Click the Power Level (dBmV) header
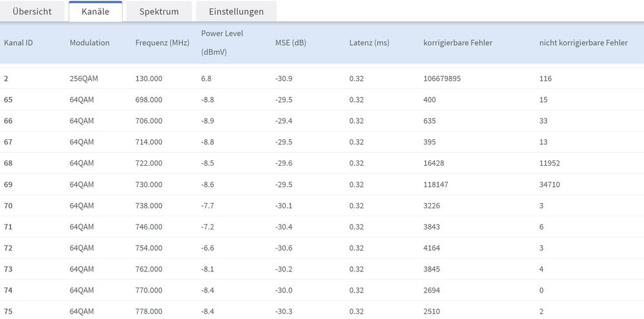Screen dimensions: 644x319 [x=222, y=43]
